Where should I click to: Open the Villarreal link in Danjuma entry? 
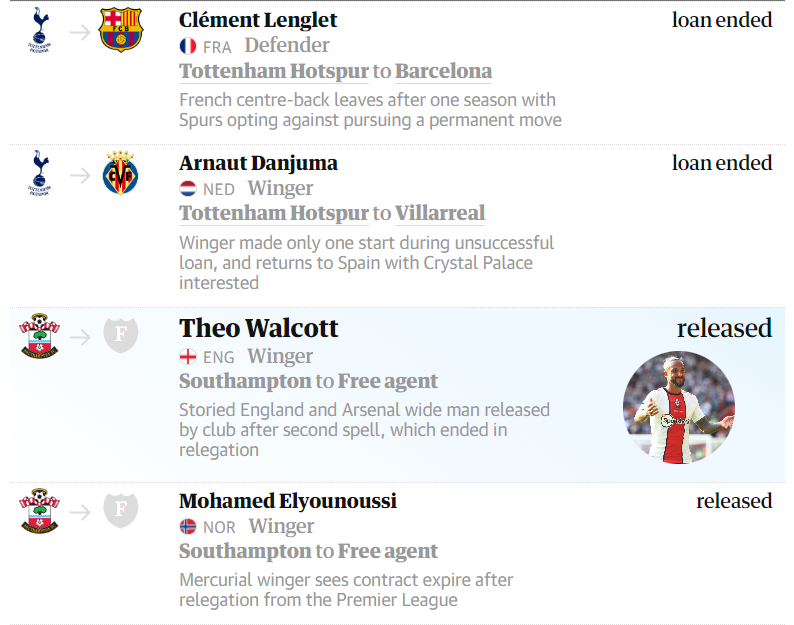point(440,213)
